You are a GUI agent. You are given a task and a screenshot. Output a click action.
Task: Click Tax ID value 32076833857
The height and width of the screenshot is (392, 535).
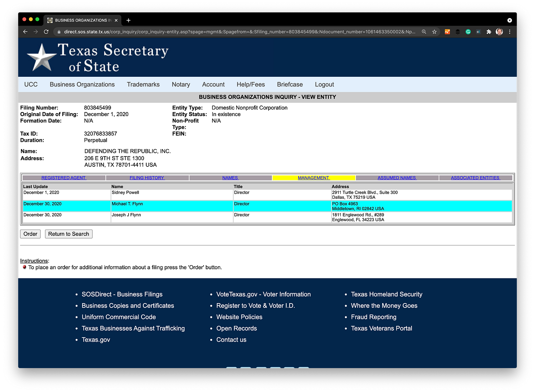click(100, 134)
